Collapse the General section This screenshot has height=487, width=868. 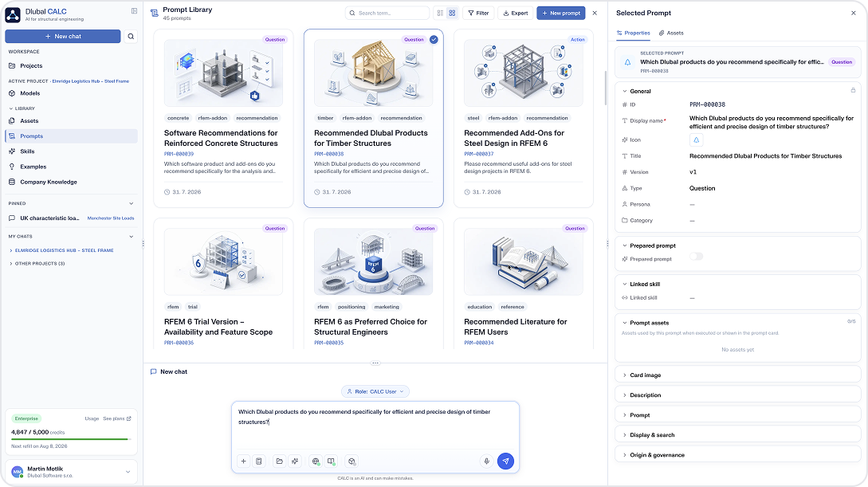(624, 92)
